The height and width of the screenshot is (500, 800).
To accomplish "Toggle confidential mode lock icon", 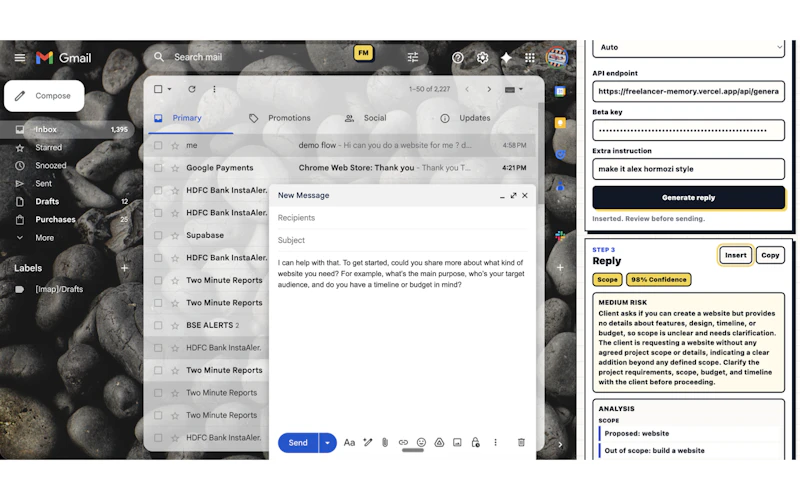I will pos(475,442).
